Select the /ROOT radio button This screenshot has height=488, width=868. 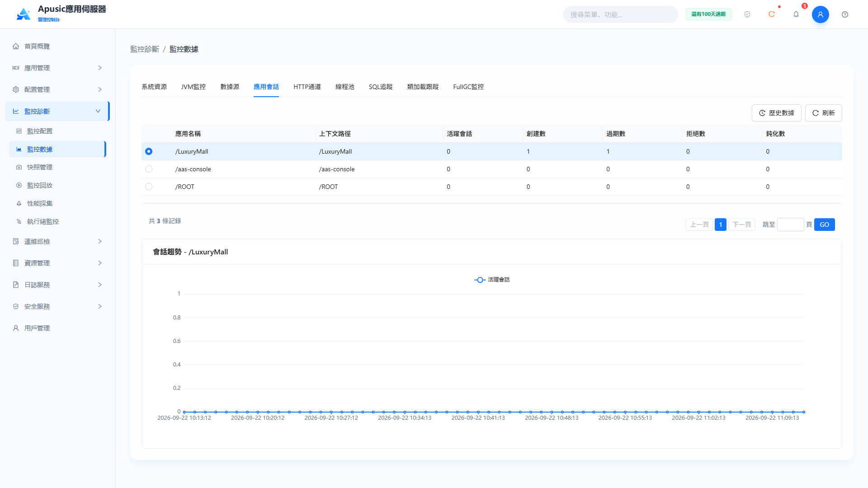(x=149, y=187)
